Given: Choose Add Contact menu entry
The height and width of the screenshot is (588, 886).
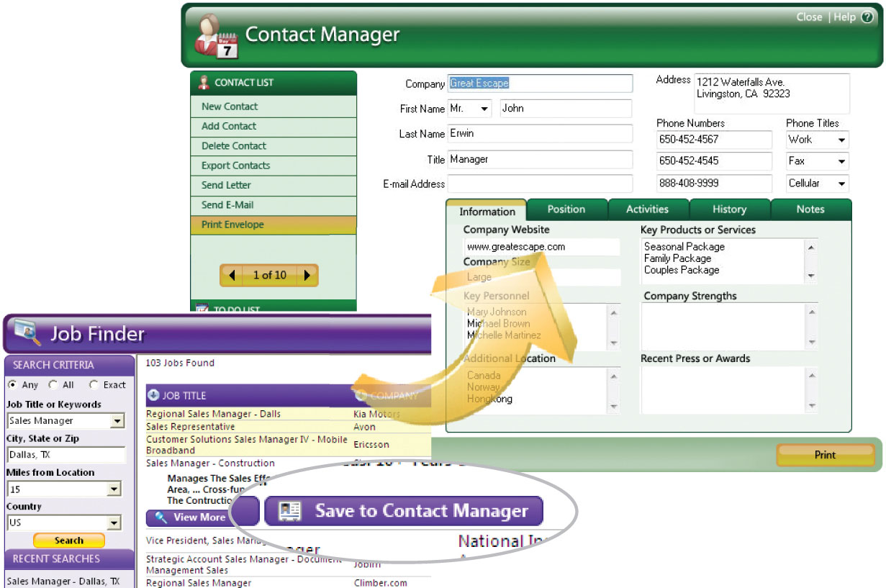Looking at the screenshot, I should (x=274, y=126).
